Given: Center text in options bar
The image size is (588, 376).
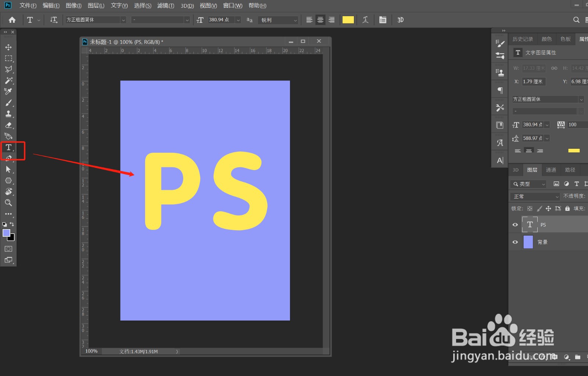Looking at the screenshot, I should point(320,20).
